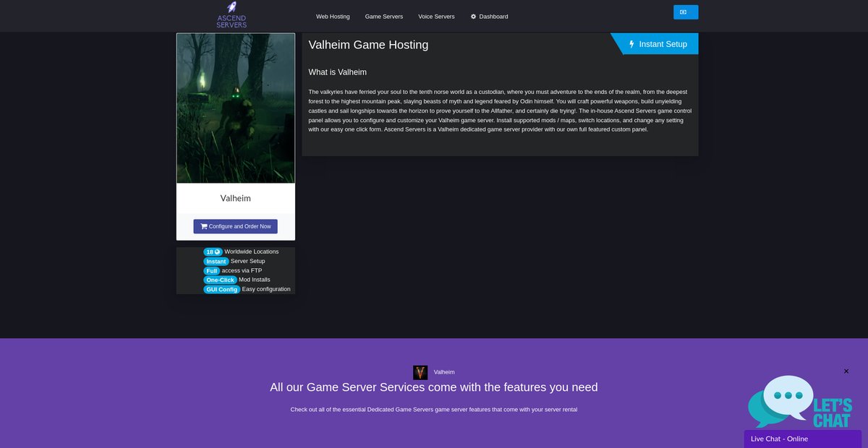The width and height of the screenshot is (868, 448).
Task: Open the Web Hosting menu
Action: coord(333,17)
